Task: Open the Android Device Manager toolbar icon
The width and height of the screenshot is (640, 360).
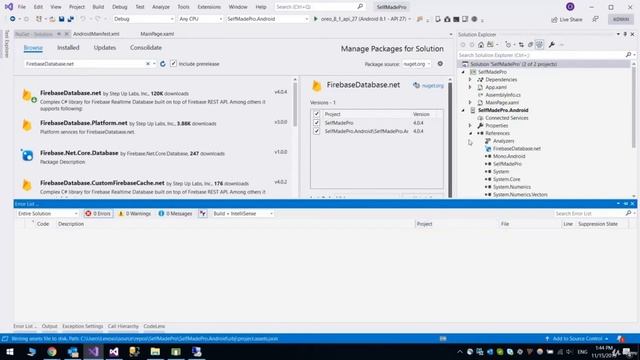Action: click(x=438, y=19)
